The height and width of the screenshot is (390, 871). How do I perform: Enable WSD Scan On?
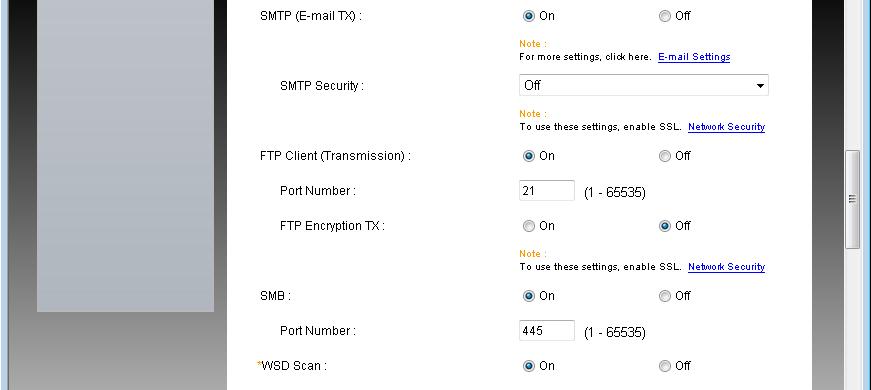tap(528, 366)
